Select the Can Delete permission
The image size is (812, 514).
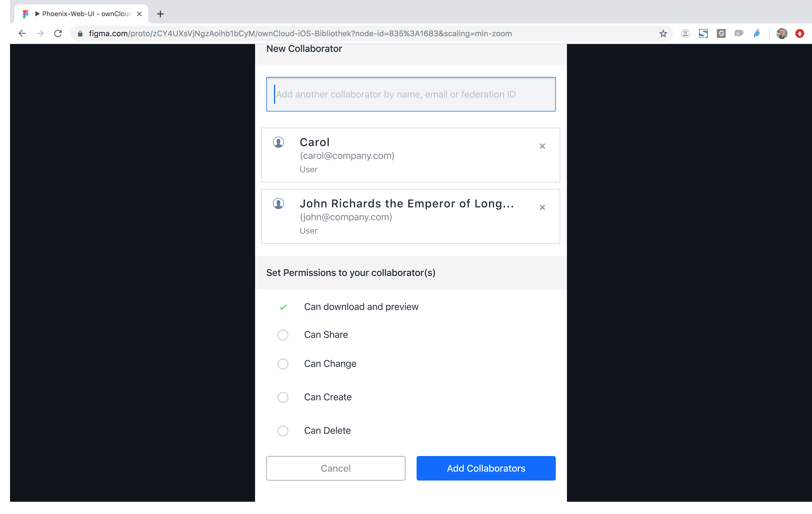(x=283, y=431)
